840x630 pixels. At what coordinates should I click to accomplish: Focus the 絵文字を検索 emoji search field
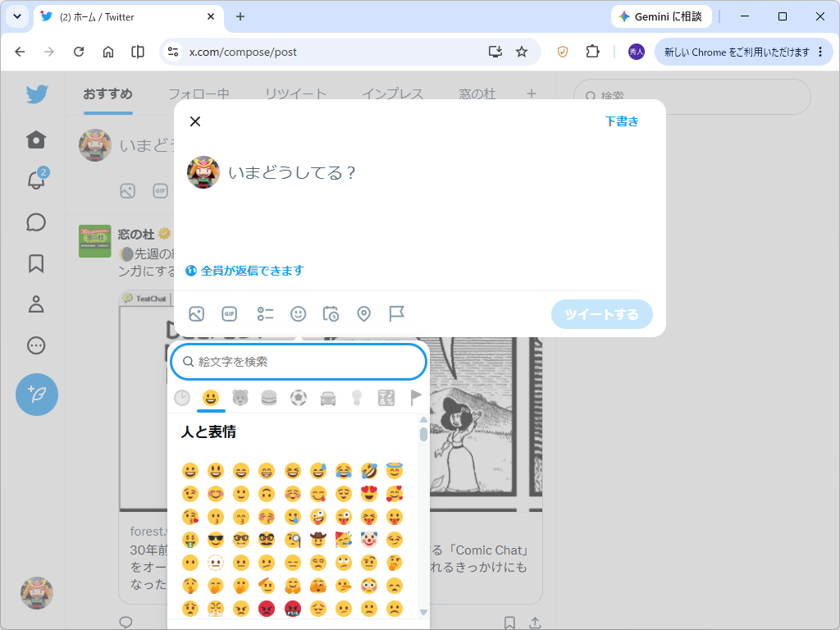(x=299, y=362)
